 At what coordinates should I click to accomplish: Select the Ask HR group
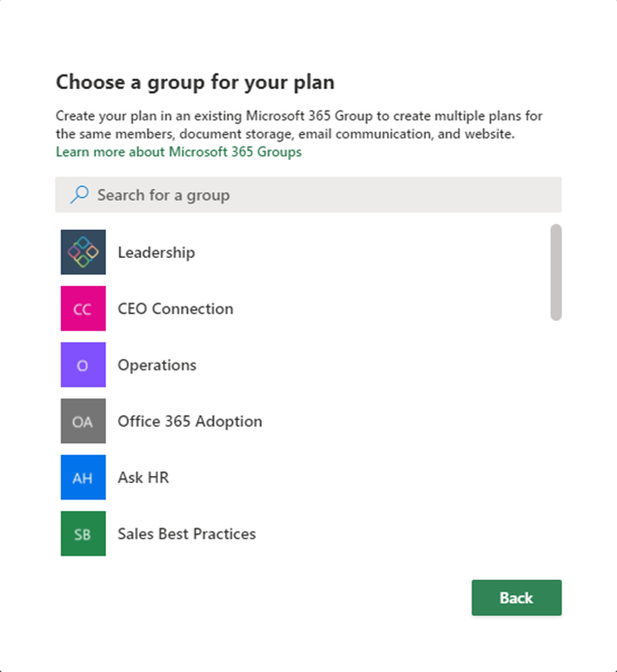click(x=144, y=477)
